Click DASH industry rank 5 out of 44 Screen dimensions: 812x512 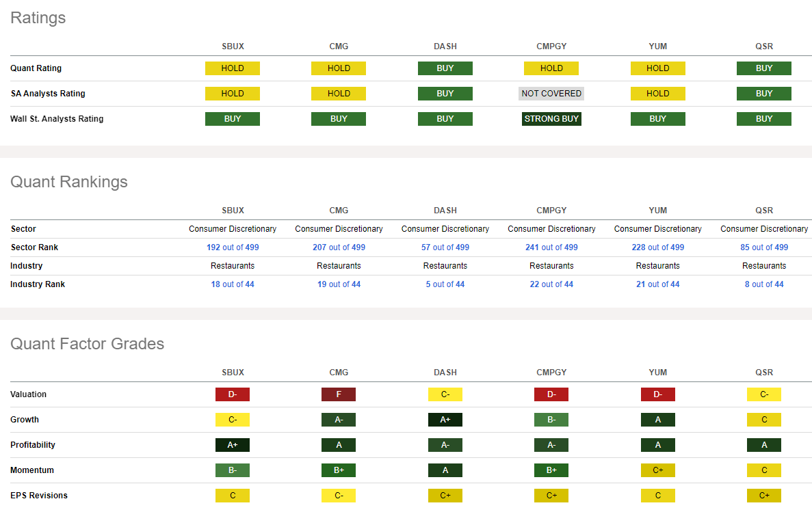coord(445,284)
